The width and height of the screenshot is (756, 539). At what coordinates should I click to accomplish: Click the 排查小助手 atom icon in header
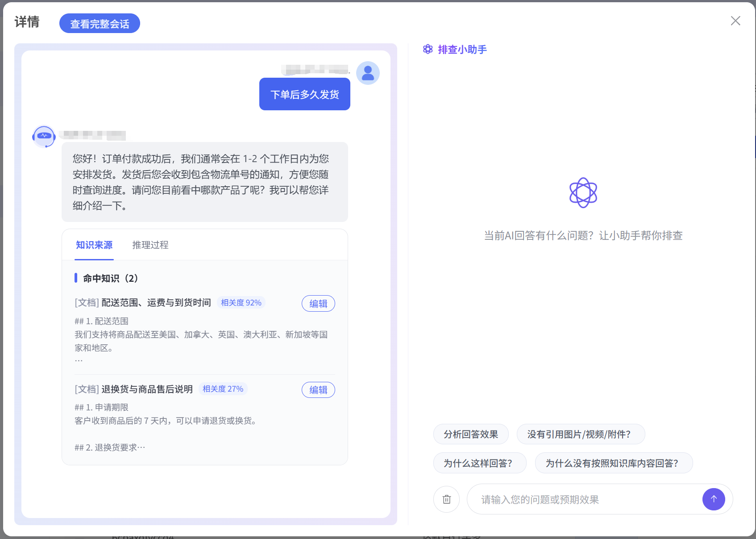point(428,49)
